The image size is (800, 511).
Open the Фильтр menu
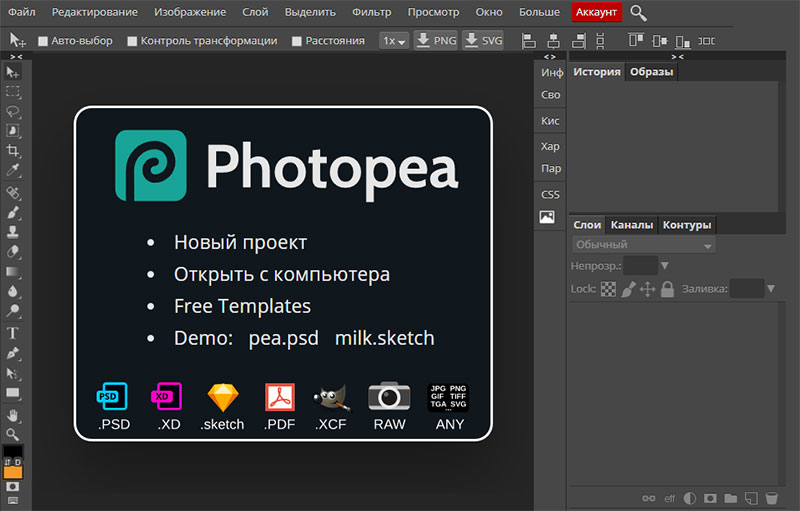click(371, 12)
